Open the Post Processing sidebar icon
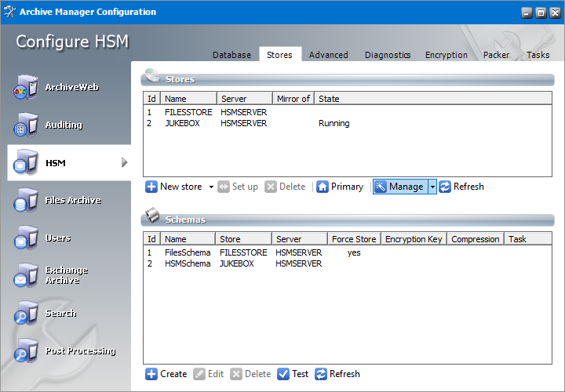This screenshot has width=565, height=392. point(25,351)
